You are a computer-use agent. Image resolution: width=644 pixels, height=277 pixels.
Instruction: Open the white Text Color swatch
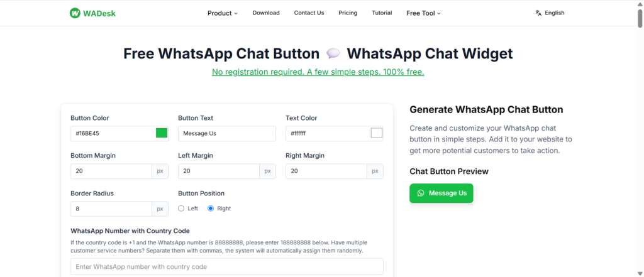click(x=377, y=133)
